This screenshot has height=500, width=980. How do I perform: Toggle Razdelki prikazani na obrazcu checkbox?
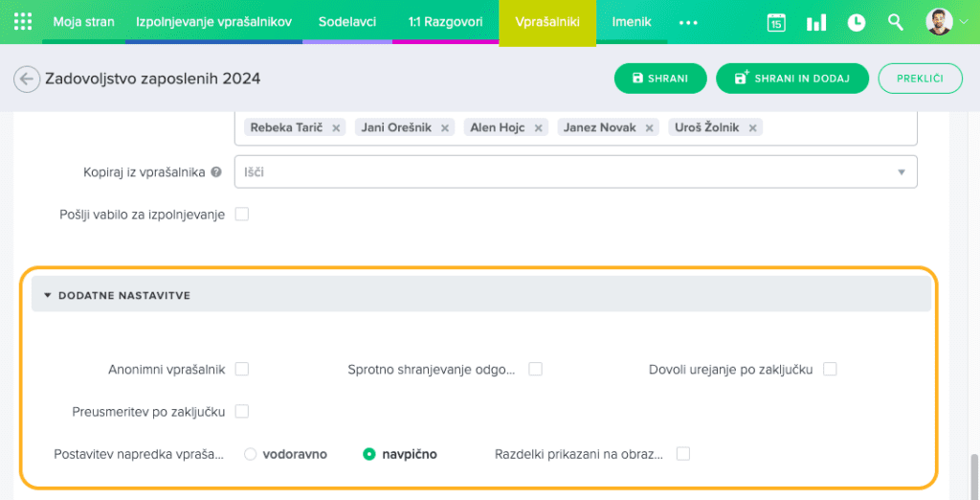tap(683, 454)
